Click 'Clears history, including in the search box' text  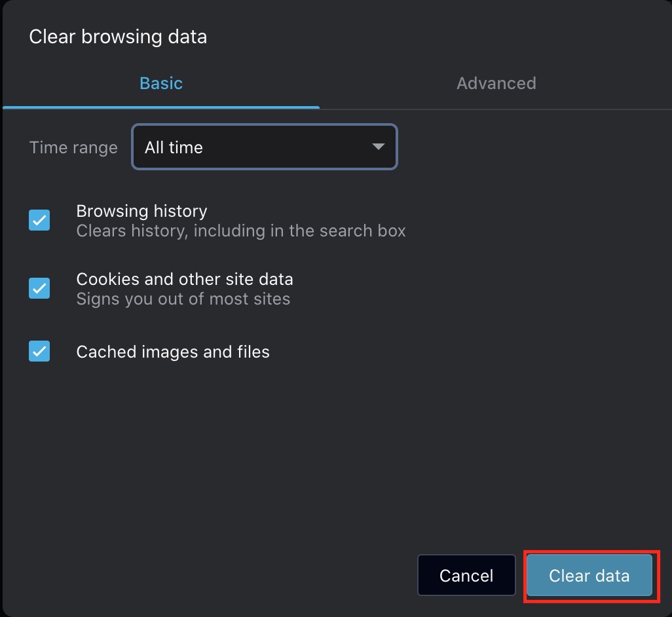point(241,231)
